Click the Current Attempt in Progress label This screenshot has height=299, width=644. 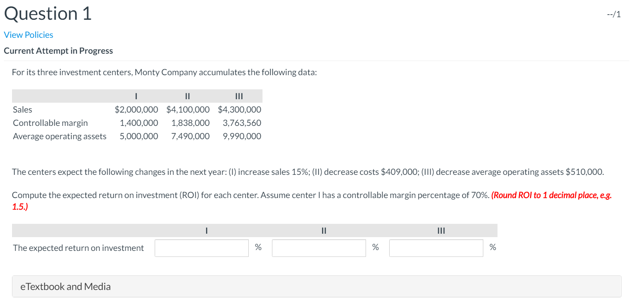tap(58, 50)
